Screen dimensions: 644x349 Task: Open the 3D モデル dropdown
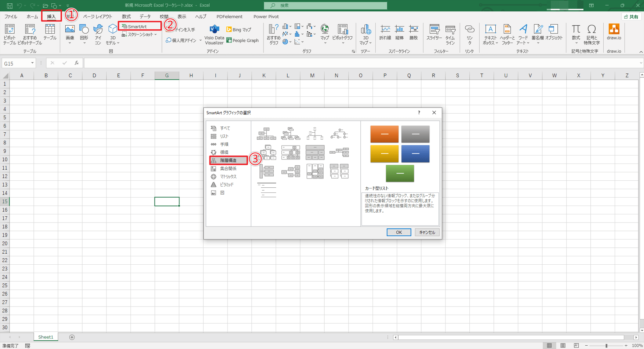[x=113, y=34]
